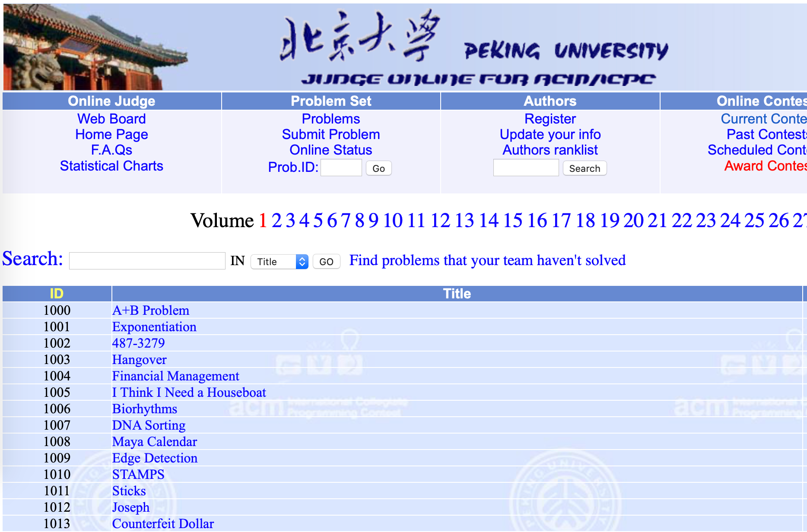Go to Volume 16
Viewport: 807px width, 532px height.
click(537, 221)
